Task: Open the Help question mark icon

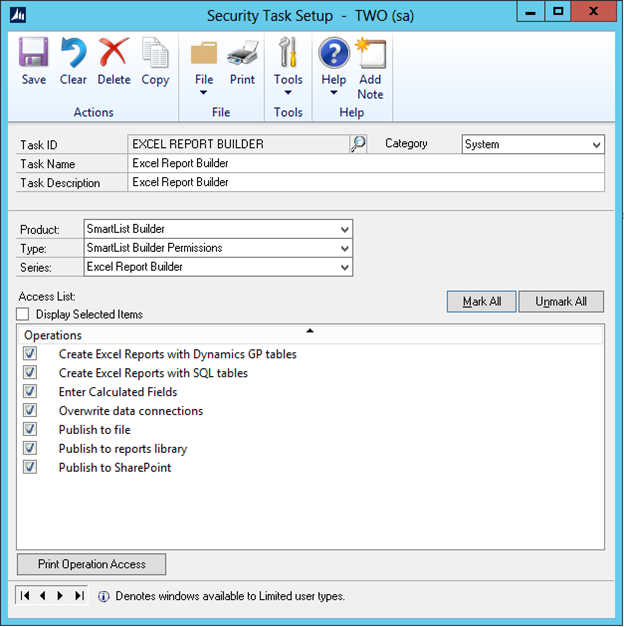Action: pos(334,53)
